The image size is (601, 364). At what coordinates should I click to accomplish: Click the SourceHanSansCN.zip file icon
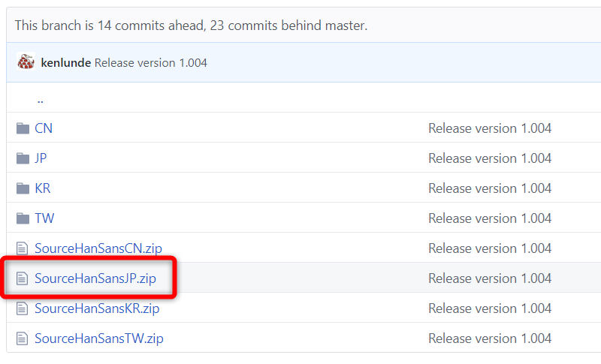coord(23,248)
